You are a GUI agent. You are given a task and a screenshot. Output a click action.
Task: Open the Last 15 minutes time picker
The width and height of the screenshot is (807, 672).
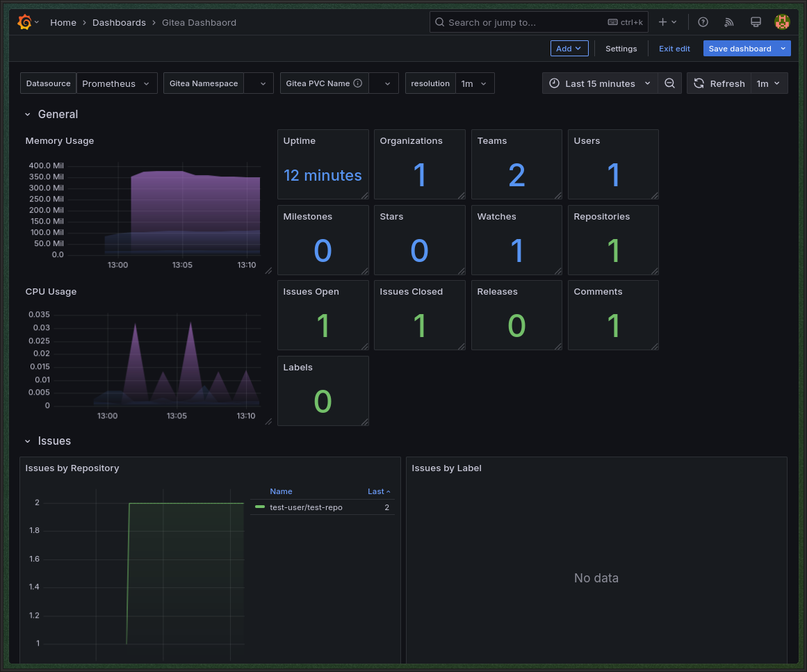[x=600, y=83]
